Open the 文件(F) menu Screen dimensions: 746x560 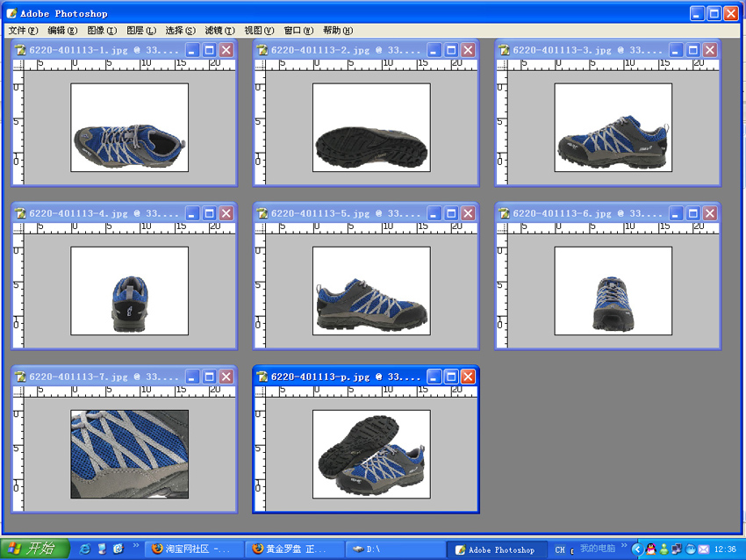coord(23,31)
